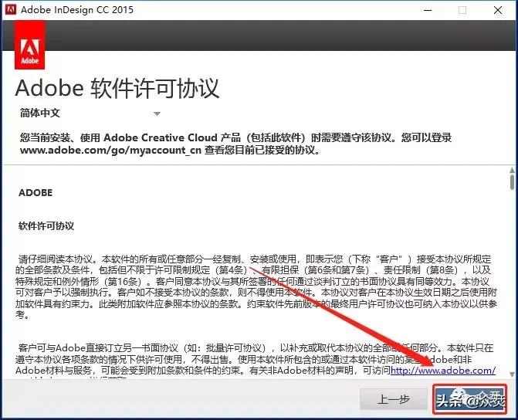Click the paragraph starting 请仔细阅读本协议
The image size is (518, 420).
click(256, 287)
